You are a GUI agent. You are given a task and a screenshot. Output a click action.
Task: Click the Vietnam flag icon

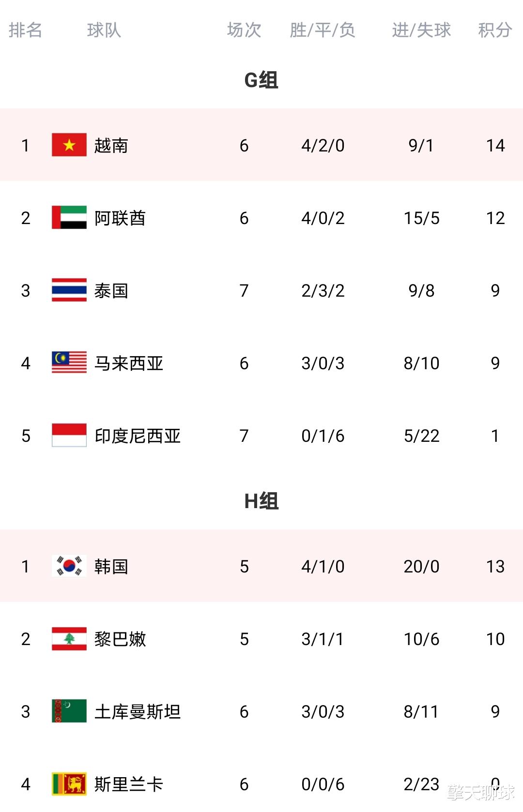coord(69,145)
